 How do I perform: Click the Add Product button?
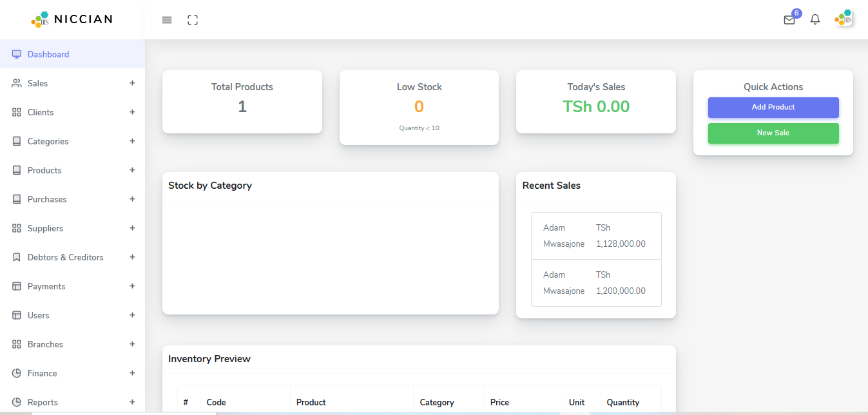tap(773, 107)
